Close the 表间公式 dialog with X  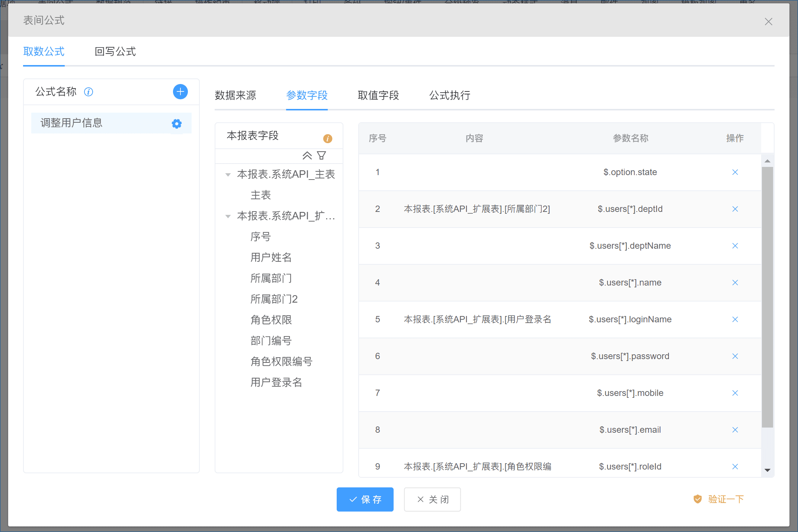point(769,22)
